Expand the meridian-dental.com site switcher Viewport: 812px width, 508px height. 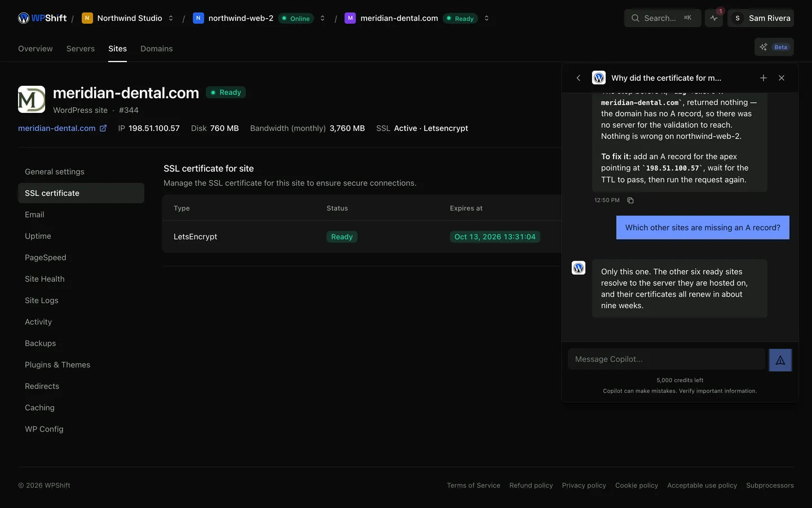[x=487, y=18]
